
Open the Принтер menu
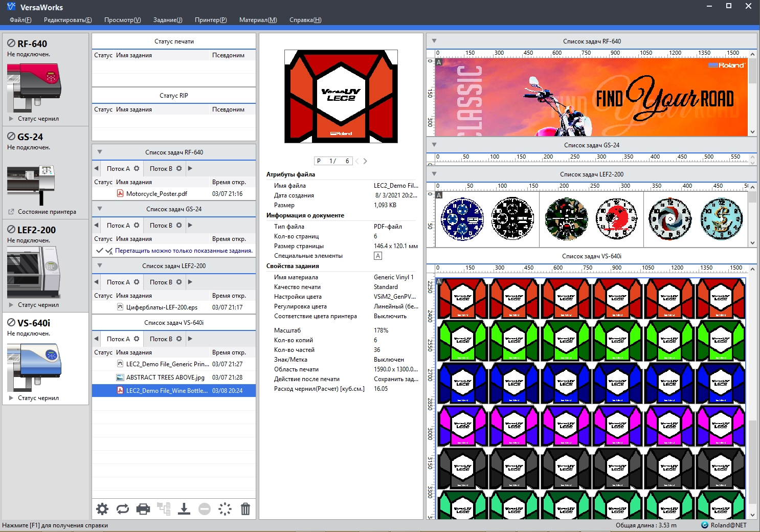point(211,20)
